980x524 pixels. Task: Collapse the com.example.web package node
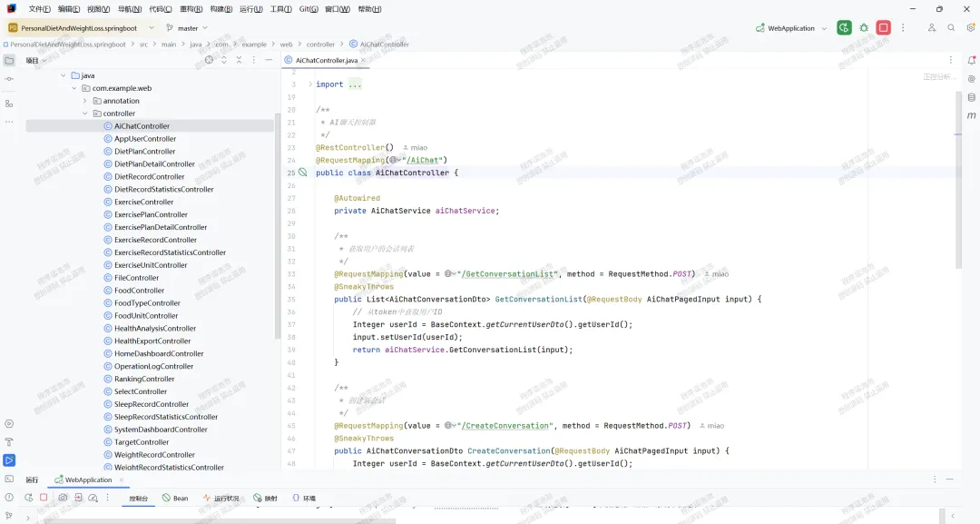point(74,88)
